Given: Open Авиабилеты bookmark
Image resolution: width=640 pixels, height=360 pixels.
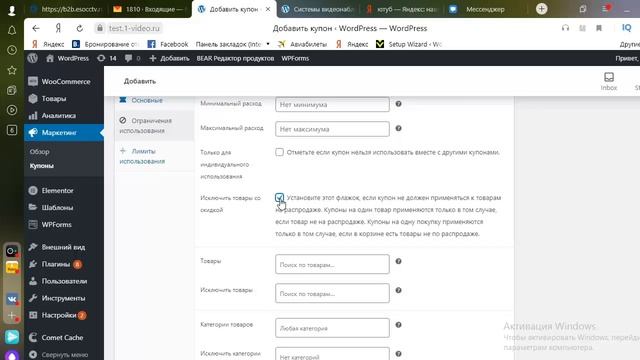Looking at the screenshot, I should pos(302,44).
